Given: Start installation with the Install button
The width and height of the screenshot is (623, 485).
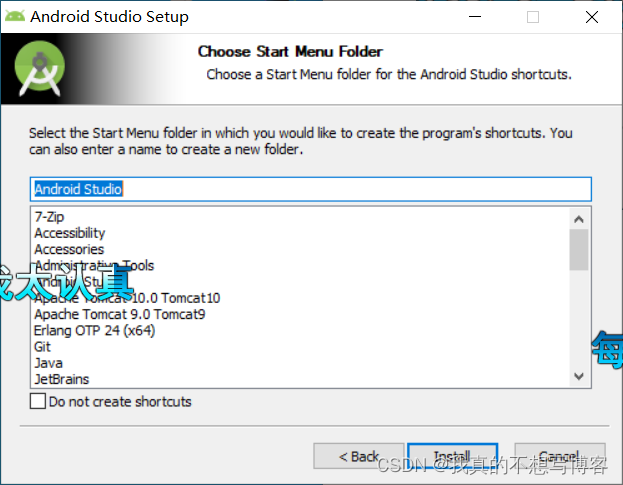Looking at the screenshot, I should (453, 456).
